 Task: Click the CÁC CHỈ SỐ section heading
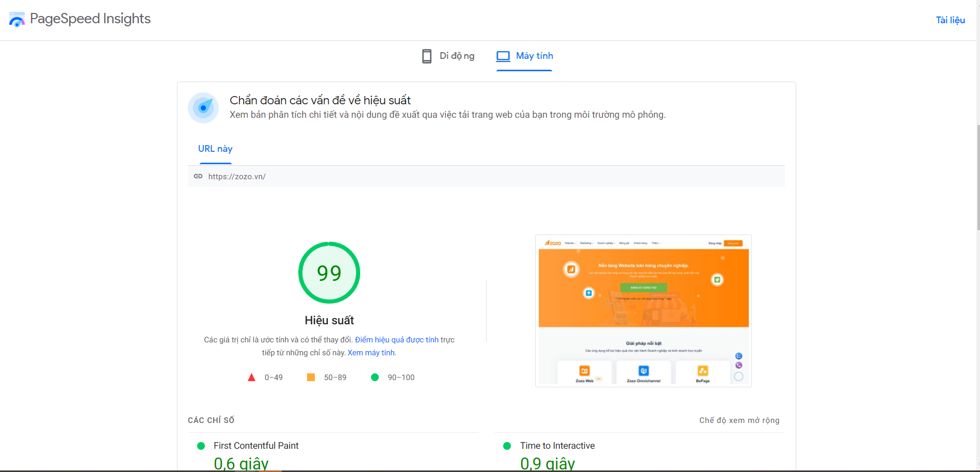click(x=211, y=420)
